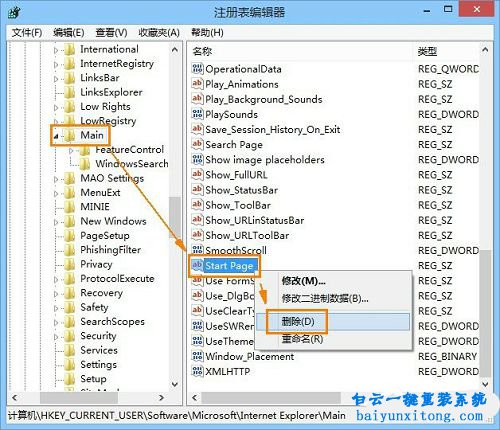Click the Play_Animations string value icon
Image resolution: width=500 pixels, height=430 pixels.
[197, 83]
